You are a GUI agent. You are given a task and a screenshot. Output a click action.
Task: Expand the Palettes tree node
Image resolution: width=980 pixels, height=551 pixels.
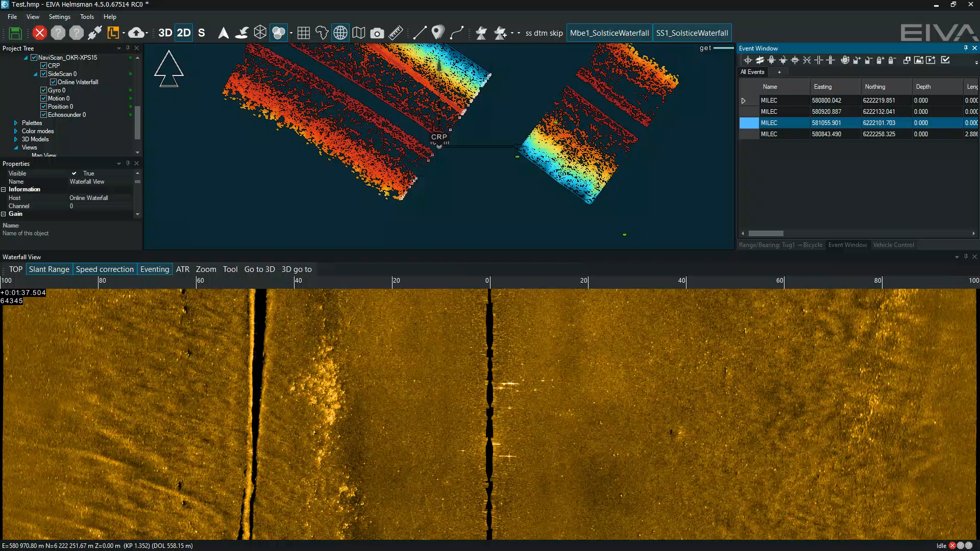[x=16, y=123]
